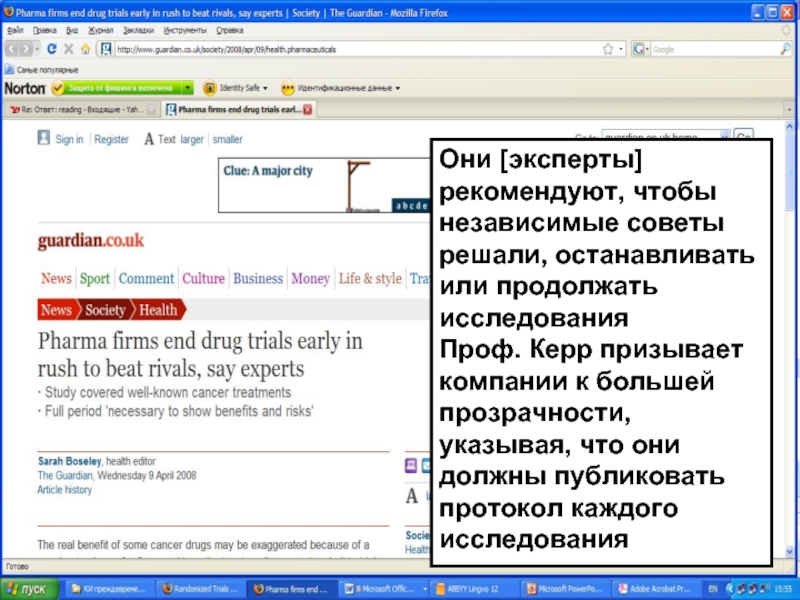Click in the URL address bar

350,49
